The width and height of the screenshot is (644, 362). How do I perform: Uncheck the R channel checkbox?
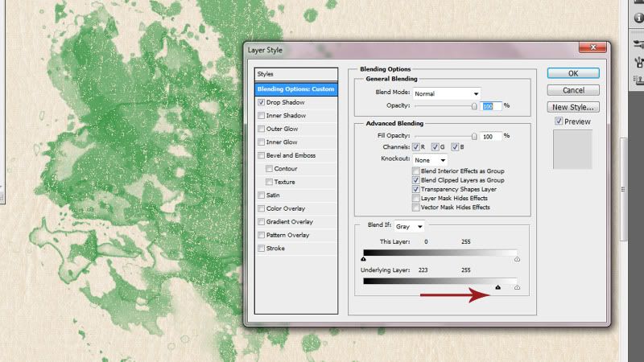coord(416,147)
